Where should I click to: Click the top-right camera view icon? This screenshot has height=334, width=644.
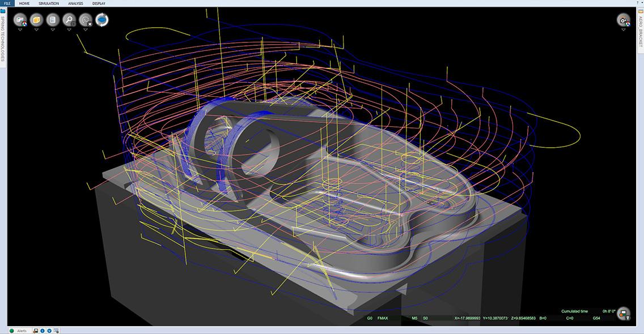pos(624,20)
